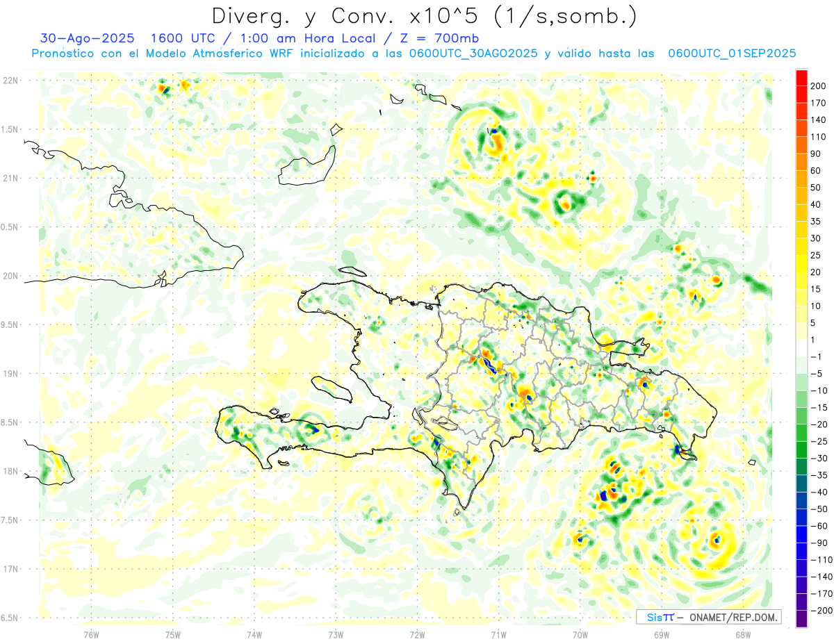Click the red top band of the color legend

[801, 77]
